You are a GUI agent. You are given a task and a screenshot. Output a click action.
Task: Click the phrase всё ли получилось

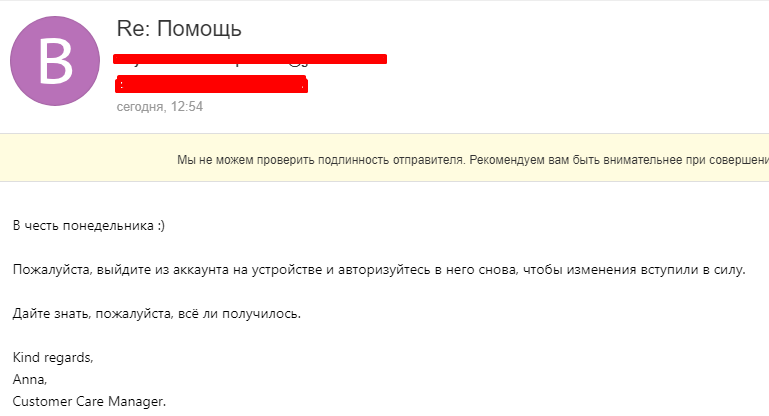(x=250, y=314)
